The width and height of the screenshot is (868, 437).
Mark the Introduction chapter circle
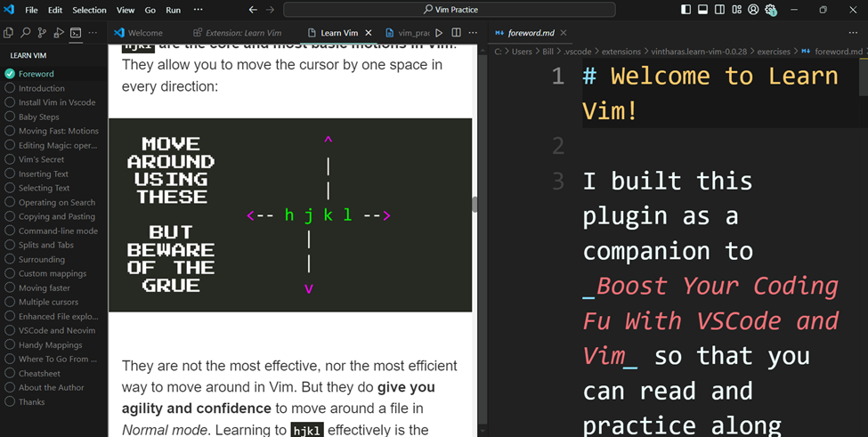[10, 88]
